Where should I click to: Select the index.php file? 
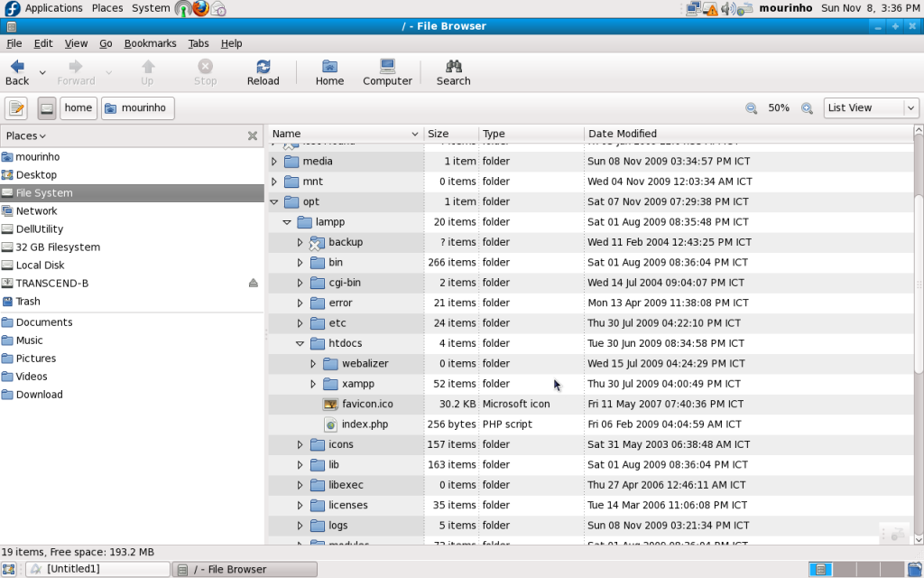point(365,424)
